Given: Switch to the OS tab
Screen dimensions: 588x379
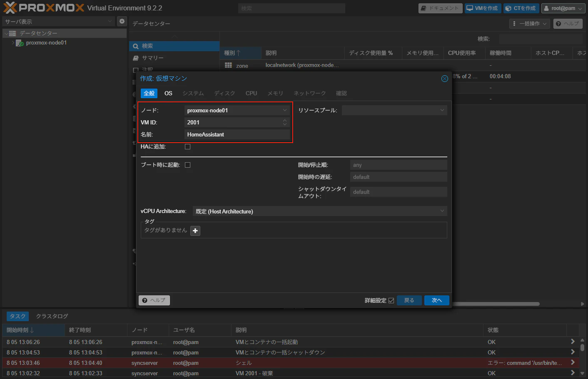Looking at the screenshot, I should [168, 93].
